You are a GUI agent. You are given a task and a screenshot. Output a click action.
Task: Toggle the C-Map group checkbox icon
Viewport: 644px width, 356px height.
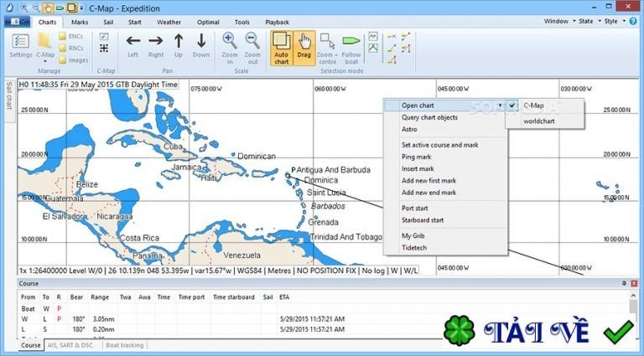tap(104, 37)
